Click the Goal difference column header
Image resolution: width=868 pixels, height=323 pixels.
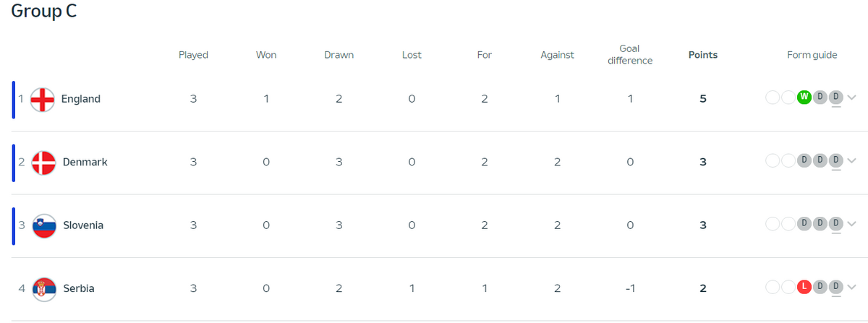[x=630, y=55]
